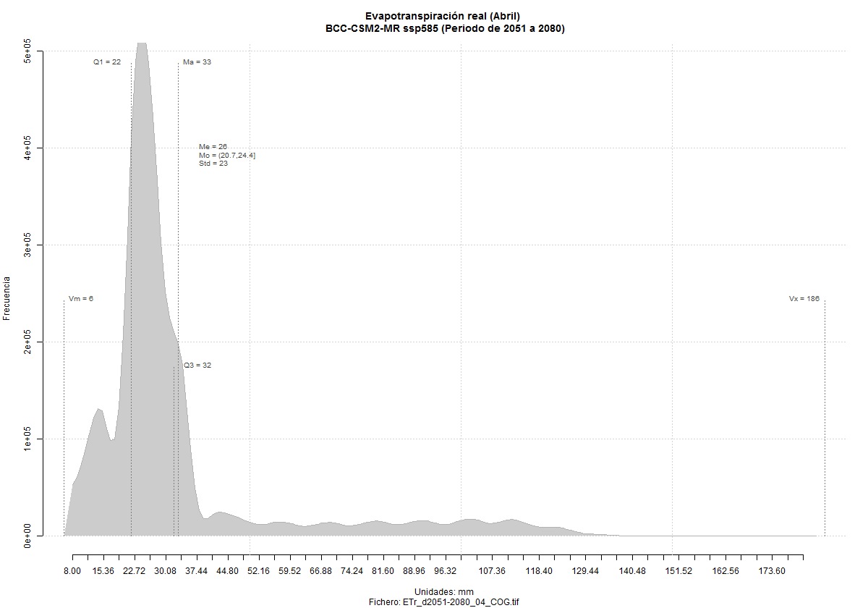Click the subtitle 'BCC-CSM2-MR ssp585 (Periodo de 2051 a 2080)'
868x608 pixels.
point(445,29)
